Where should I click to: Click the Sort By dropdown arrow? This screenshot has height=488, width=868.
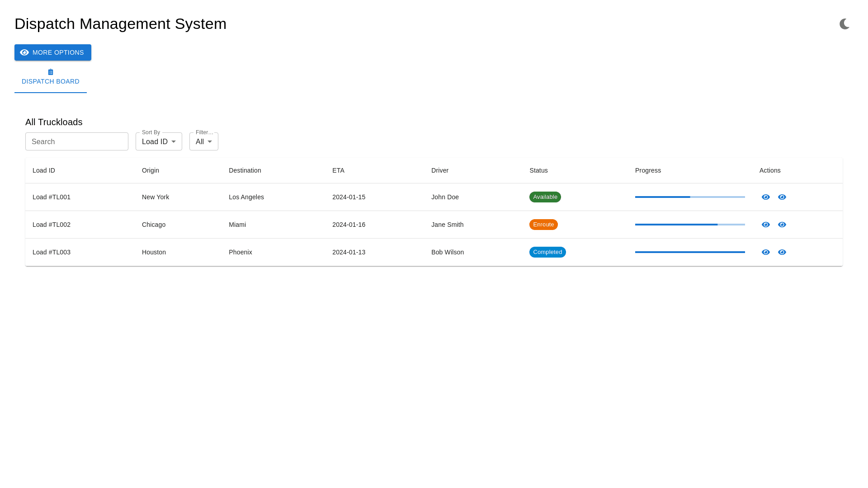tap(174, 141)
